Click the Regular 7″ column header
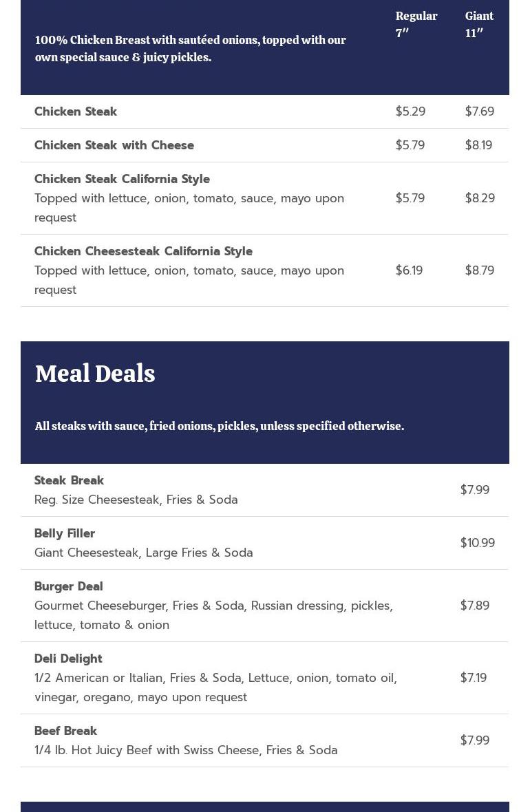 416,24
